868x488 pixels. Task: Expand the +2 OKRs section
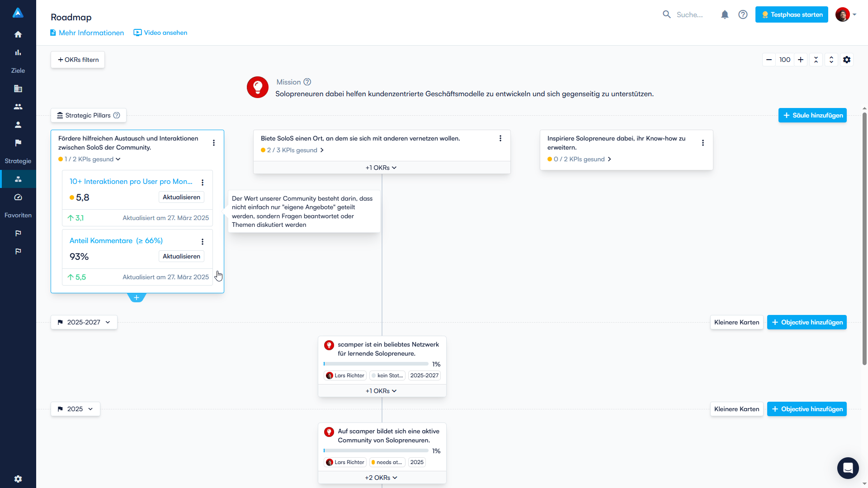coord(381,478)
